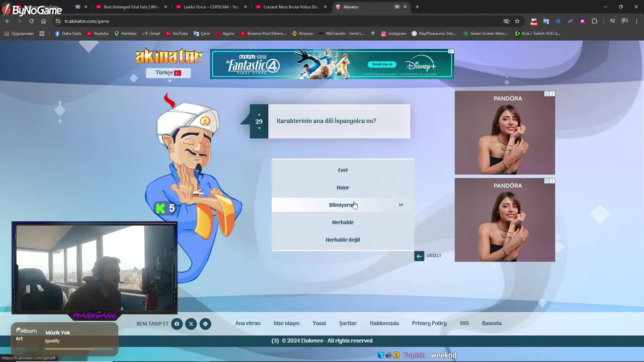The image size is (644, 362).
Task: Open the Kick / Twitch VOD bookmark
Action: [537, 34]
